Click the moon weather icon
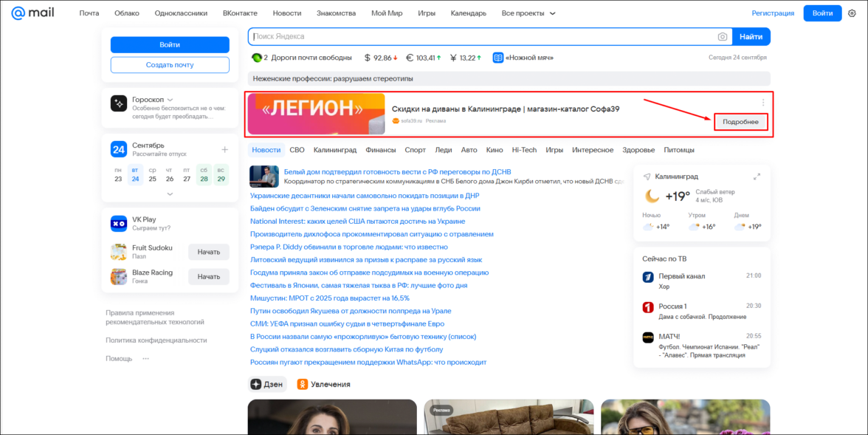 pyautogui.click(x=652, y=196)
